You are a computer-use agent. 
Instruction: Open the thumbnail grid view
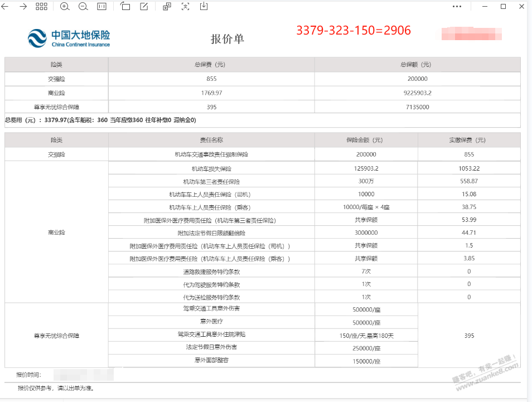pos(41,7)
